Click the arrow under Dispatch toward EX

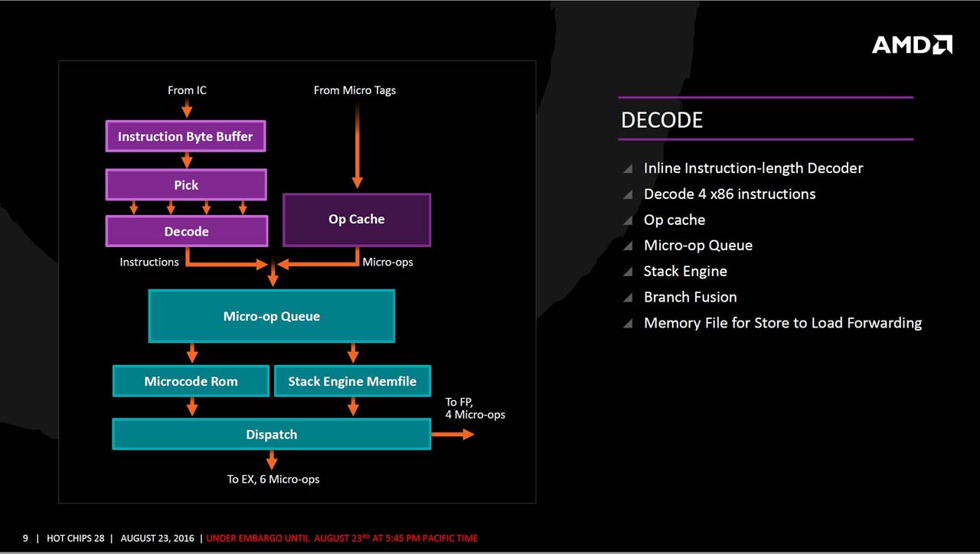click(272, 460)
